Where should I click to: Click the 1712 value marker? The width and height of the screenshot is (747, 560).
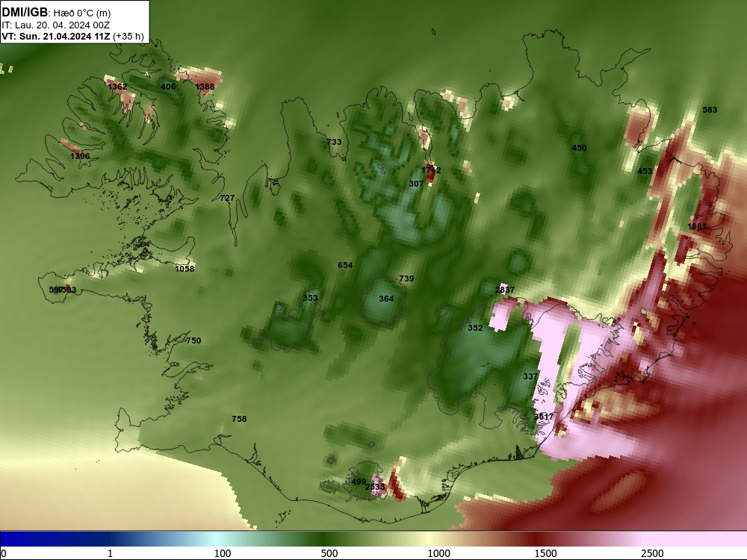coord(431,170)
